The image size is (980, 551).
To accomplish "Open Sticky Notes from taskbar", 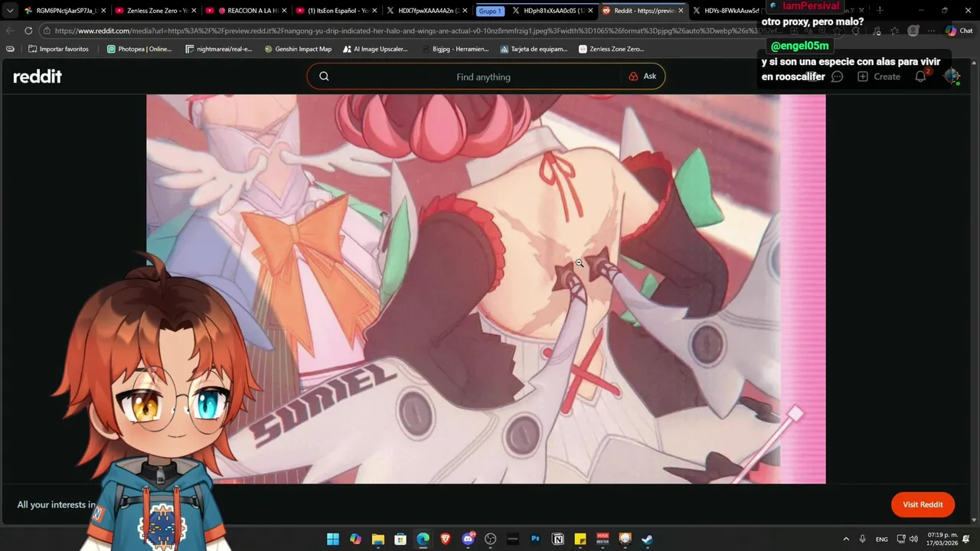I will [x=580, y=539].
